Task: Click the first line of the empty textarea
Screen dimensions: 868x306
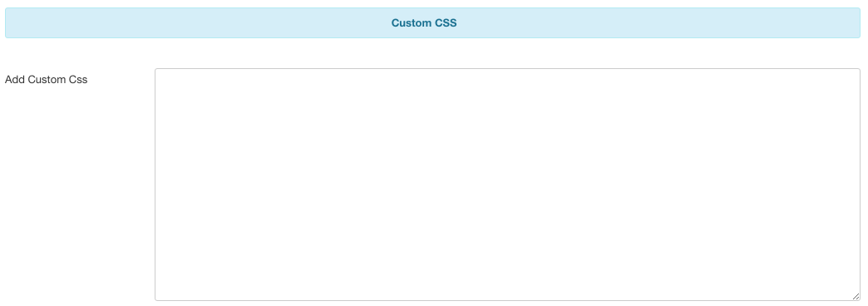Action: pos(508,79)
